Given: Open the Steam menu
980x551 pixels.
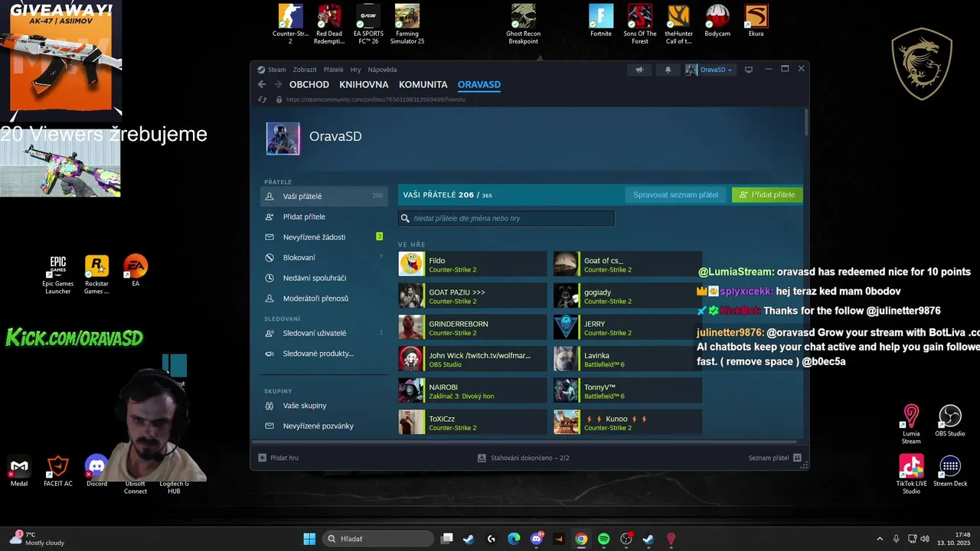Looking at the screenshot, I should pyautogui.click(x=272, y=70).
